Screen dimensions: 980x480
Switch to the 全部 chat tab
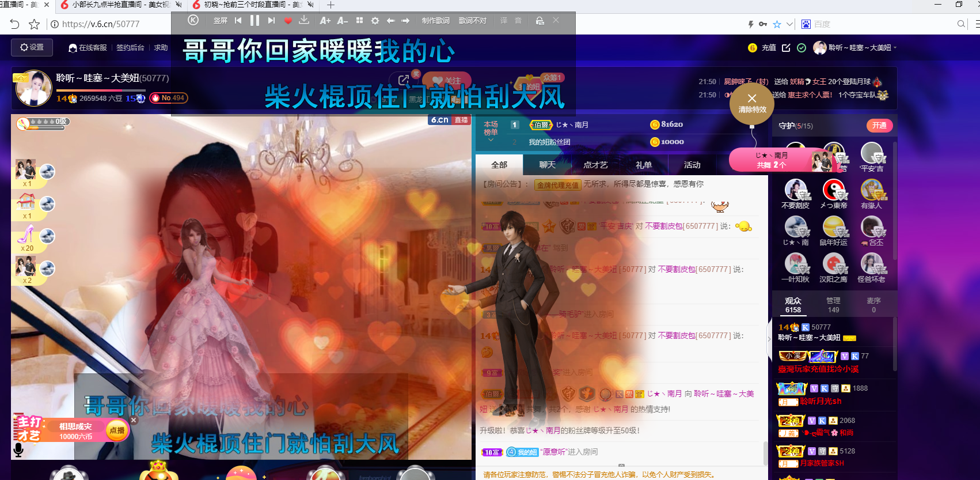coord(499,165)
